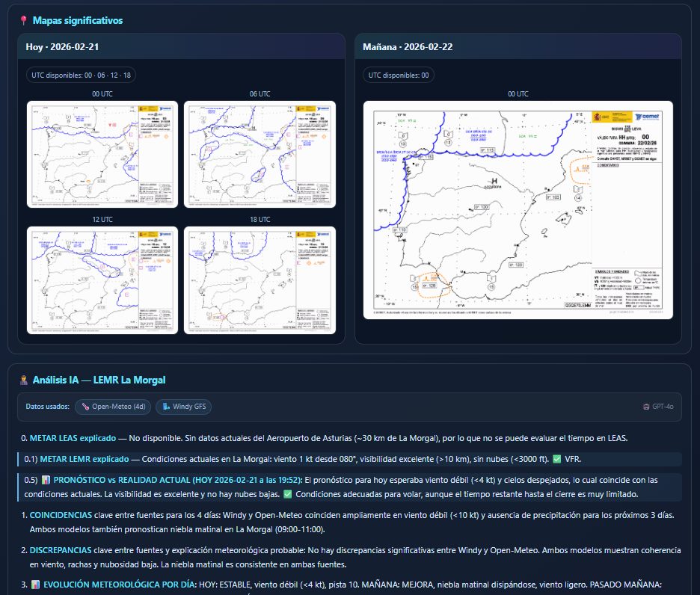
Task: Select the Windy GFS data source chip
Action: [184, 407]
